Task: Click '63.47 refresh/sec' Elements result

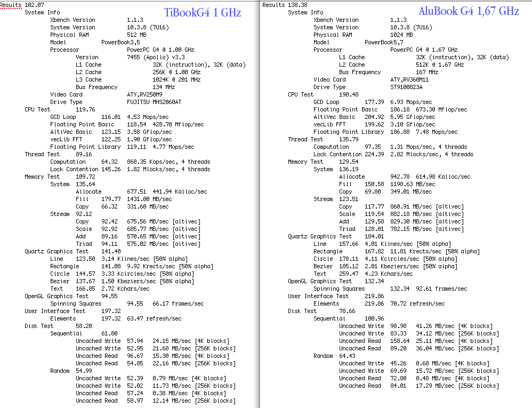Action: click(x=154, y=319)
